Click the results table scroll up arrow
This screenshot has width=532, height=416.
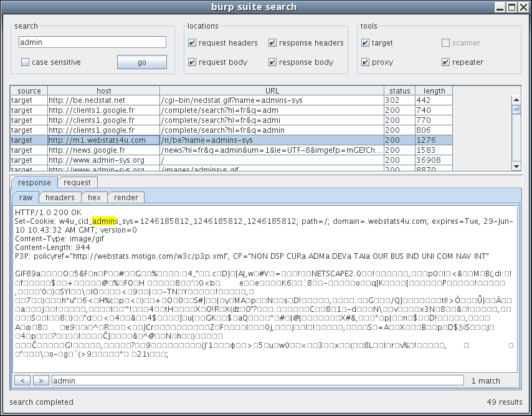point(516,100)
